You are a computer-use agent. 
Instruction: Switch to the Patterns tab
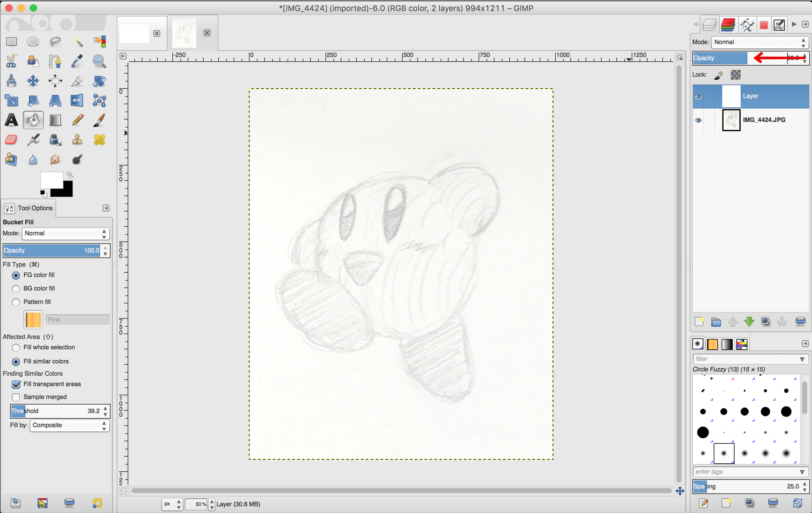coord(712,344)
